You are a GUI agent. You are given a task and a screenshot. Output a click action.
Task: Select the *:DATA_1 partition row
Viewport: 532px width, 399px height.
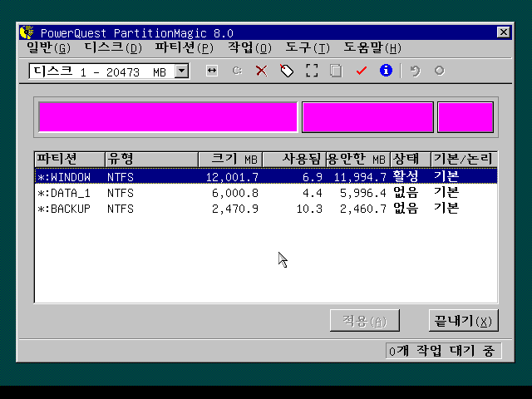pyautogui.click(x=266, y=193)
